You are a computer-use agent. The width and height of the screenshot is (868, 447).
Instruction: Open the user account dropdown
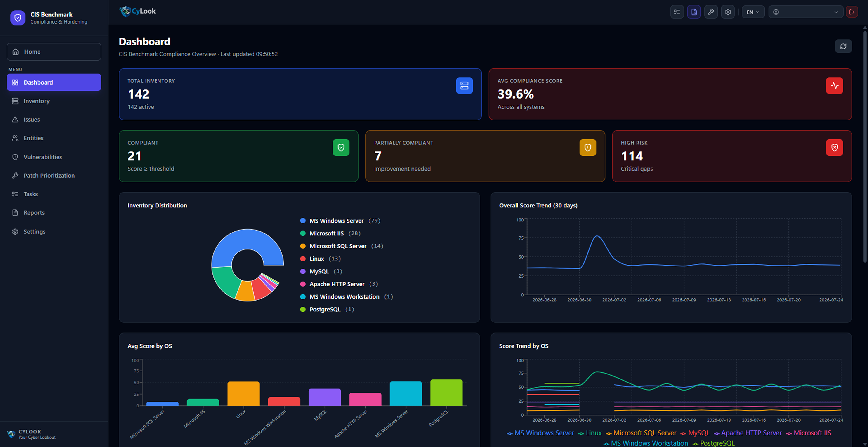806,12
